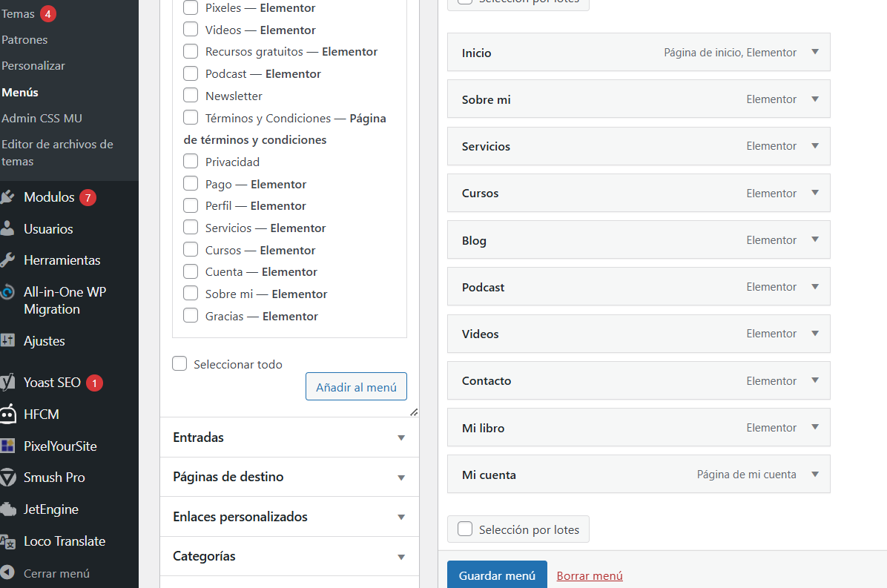Go to Patrones submenu item

(x=24, y=39)
